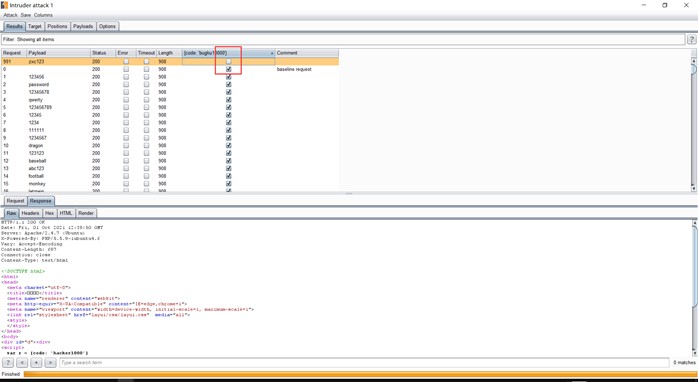Open search options plus button
The width and height of the screenshot is (698, 382).
coord(37,363)
